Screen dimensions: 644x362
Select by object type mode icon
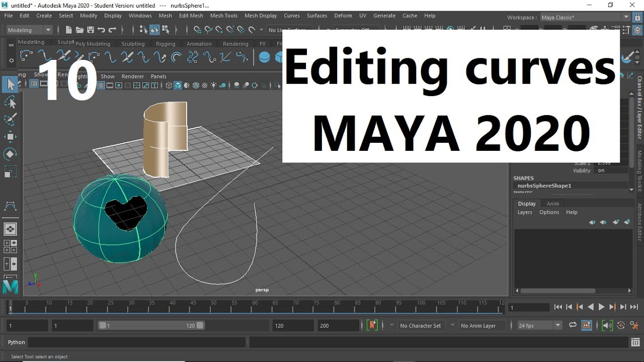(x=154, y=30)
